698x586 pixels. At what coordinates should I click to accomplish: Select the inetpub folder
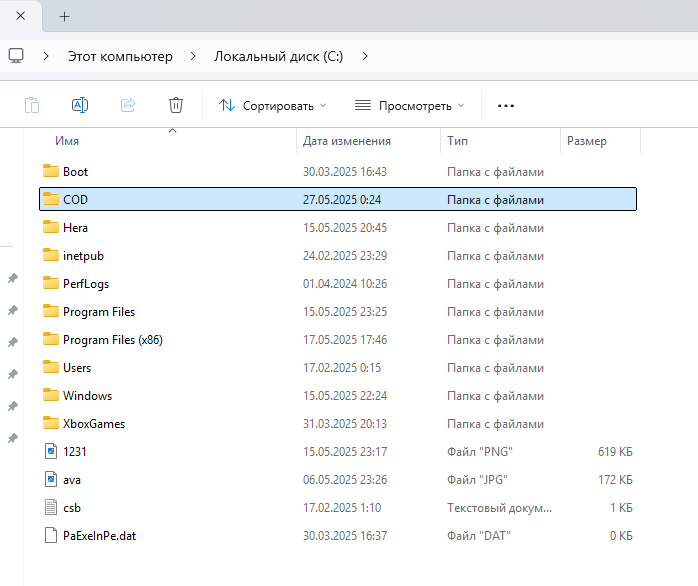click(x=338, y=256)
